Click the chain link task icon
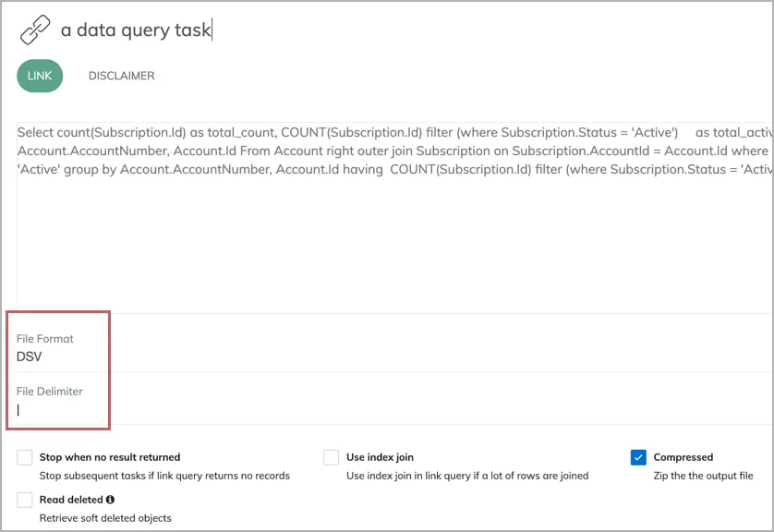The width and height of the screenshot is (774, 532). (x=35, y=30)
